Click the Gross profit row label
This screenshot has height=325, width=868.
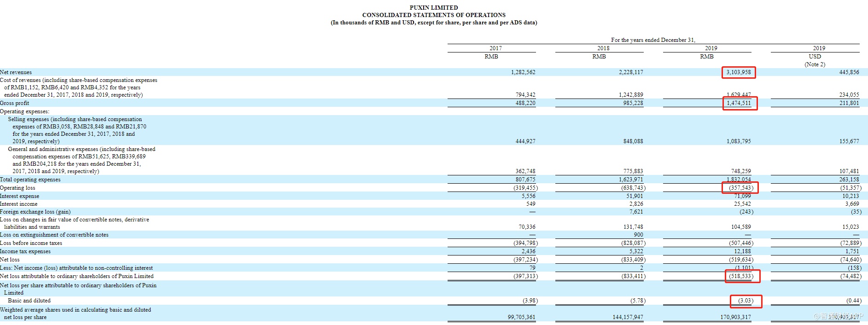[x=14, y=103]
